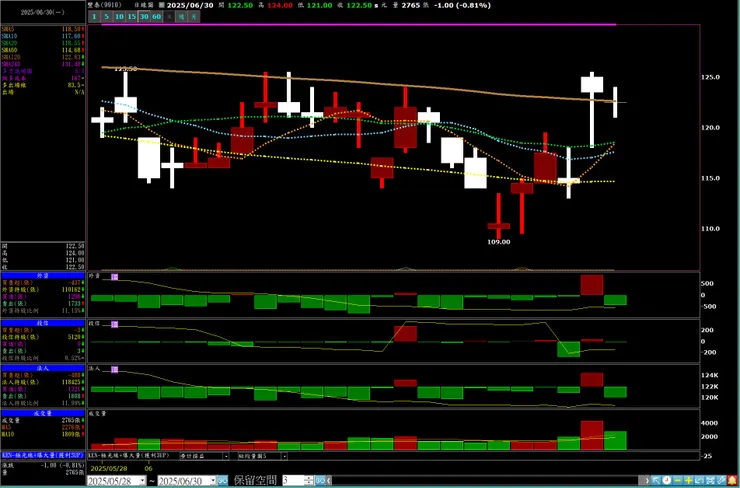Image resolution: width=740 pixels, height=488 pixels.
Task: Click the purple marker icon in 投信 panel
Action: pos(114,324)
